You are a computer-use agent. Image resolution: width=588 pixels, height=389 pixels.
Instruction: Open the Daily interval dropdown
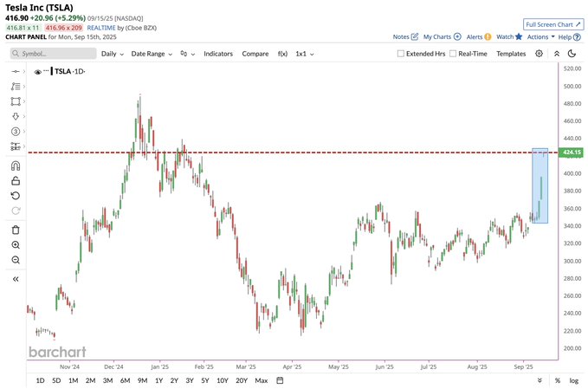point(112,54)
